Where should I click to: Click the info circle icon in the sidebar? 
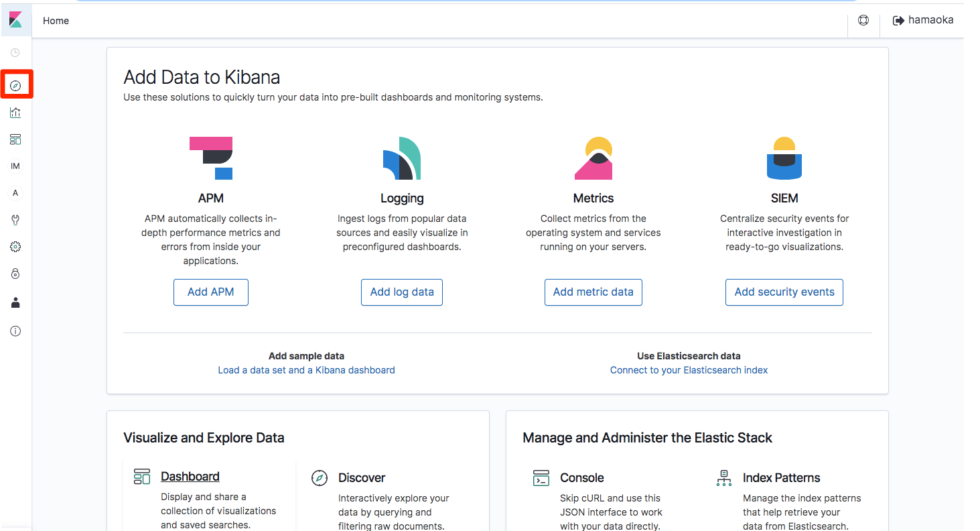click(x=15, y=331)
